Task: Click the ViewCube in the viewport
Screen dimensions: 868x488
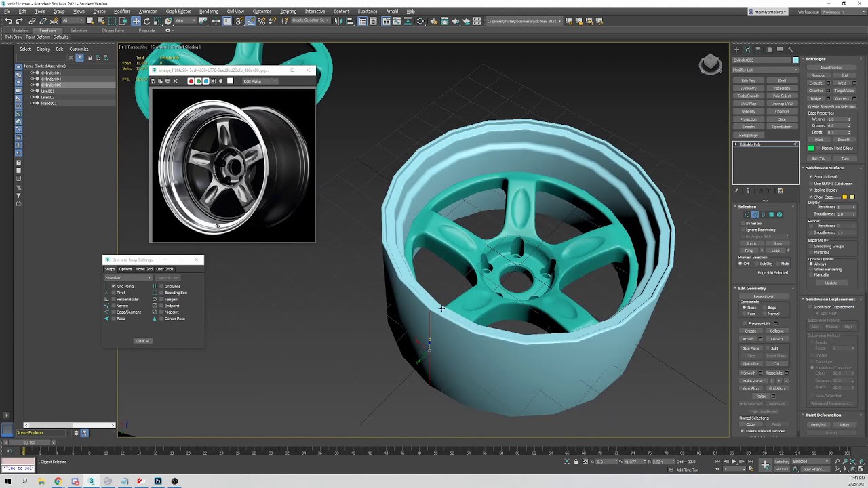Action: click(711, 64)
